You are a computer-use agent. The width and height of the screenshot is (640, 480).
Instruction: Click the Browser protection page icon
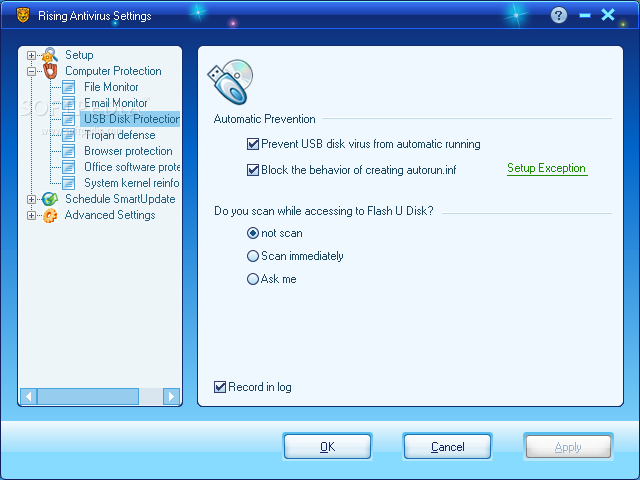pos(69,151)
